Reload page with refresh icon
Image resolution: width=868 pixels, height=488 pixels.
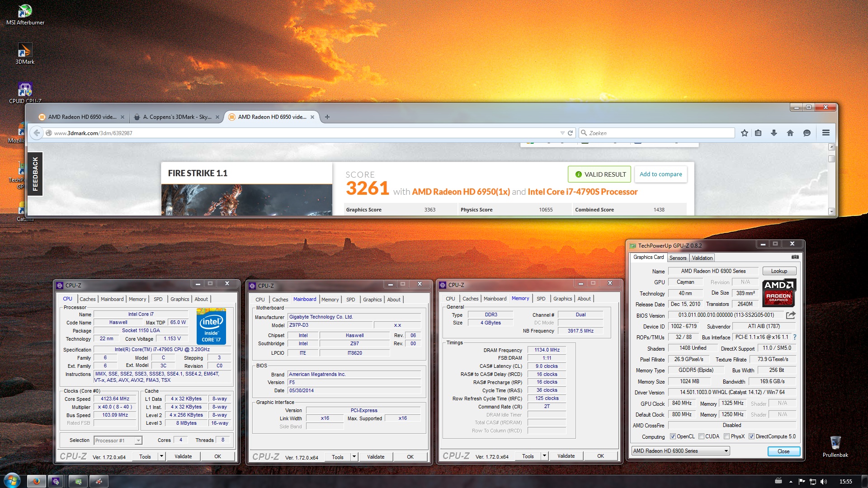click(571, 133)
